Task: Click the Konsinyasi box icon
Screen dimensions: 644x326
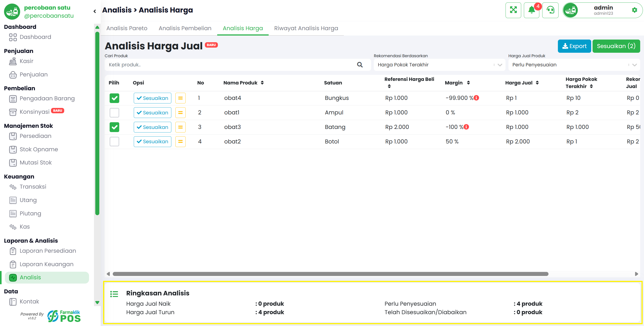Action: [x=13, y=112]
